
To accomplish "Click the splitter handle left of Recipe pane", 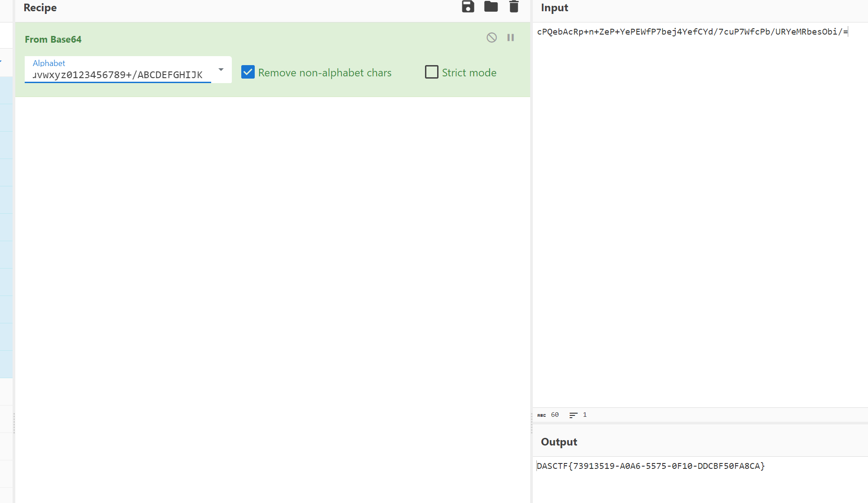I will coord(14,423).
